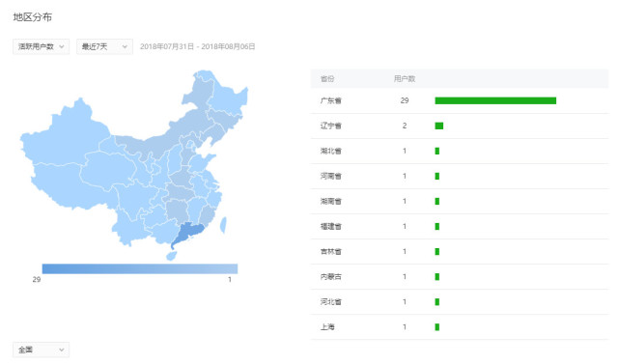Viewport: 619px width, 364px height.
Task: Select Taiwan island on the map
Action: [x=223, y=225]
